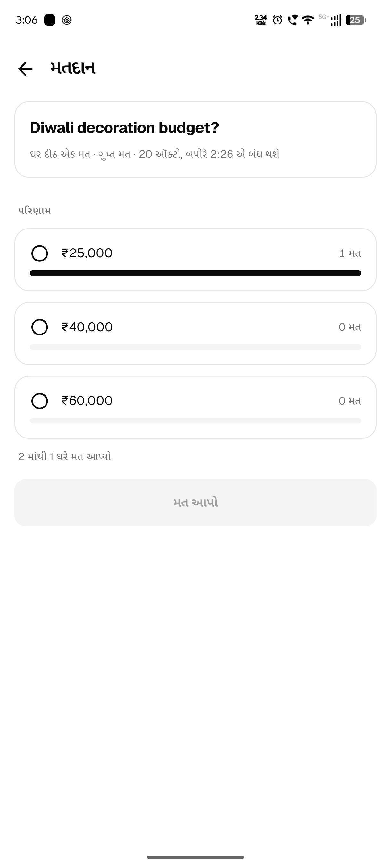Tap the 5G+ signal strength icon
The height and width of the screenshot is (868, 391).
(x=330, y=20)
